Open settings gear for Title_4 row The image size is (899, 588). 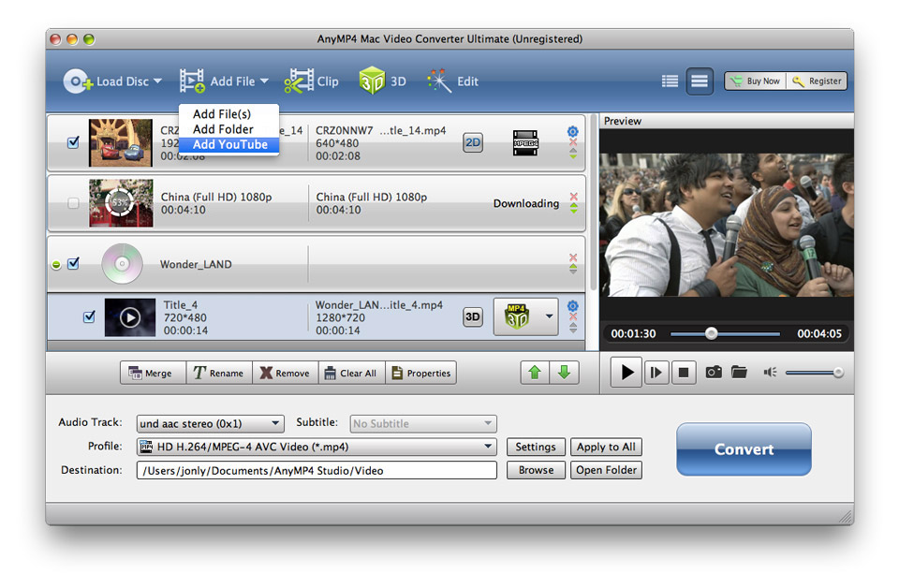point(573,305)
